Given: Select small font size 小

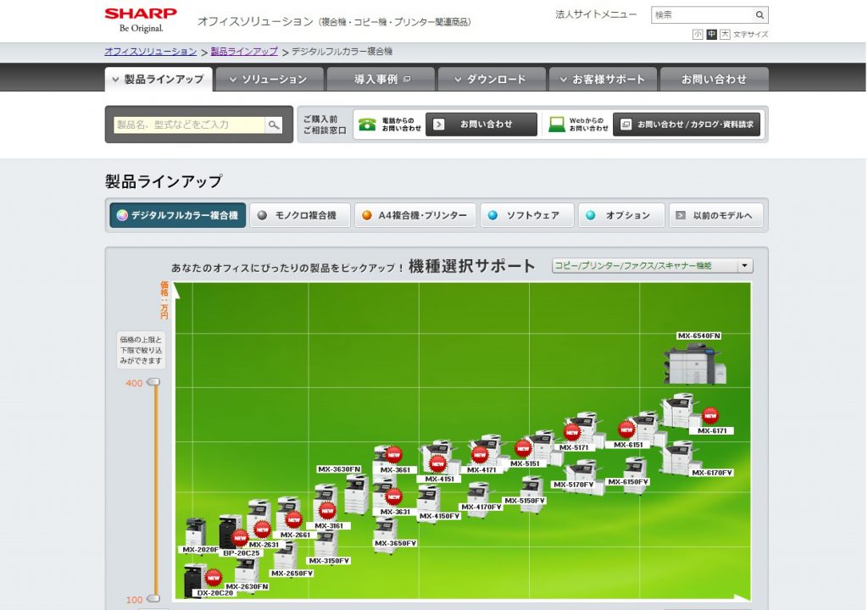Looking at the screenshot, I should tap(698, 35).
